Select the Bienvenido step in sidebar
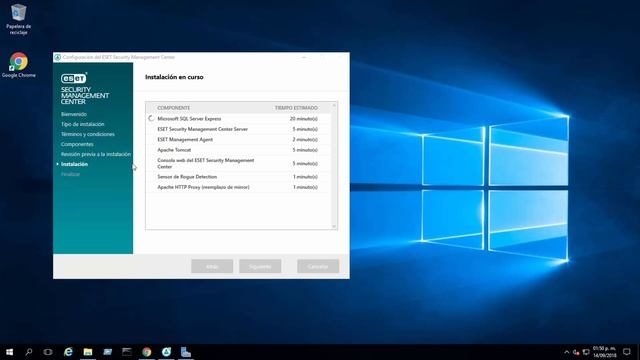 tap(74, 114)
